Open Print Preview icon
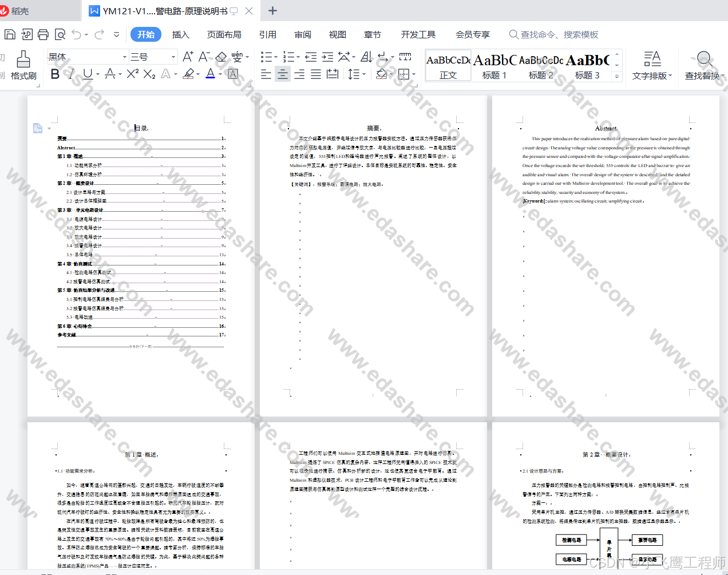Image resolution: width=728 pixels, height=575 pixels. [x=60, y=34]
